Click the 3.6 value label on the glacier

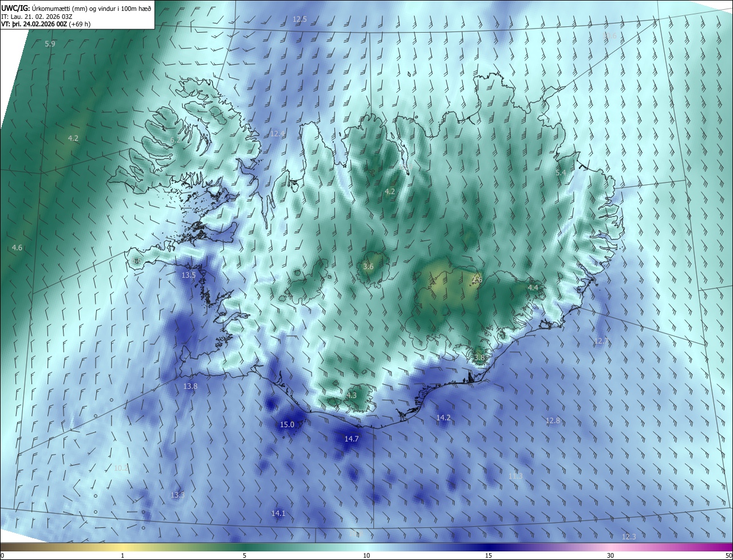368,266
